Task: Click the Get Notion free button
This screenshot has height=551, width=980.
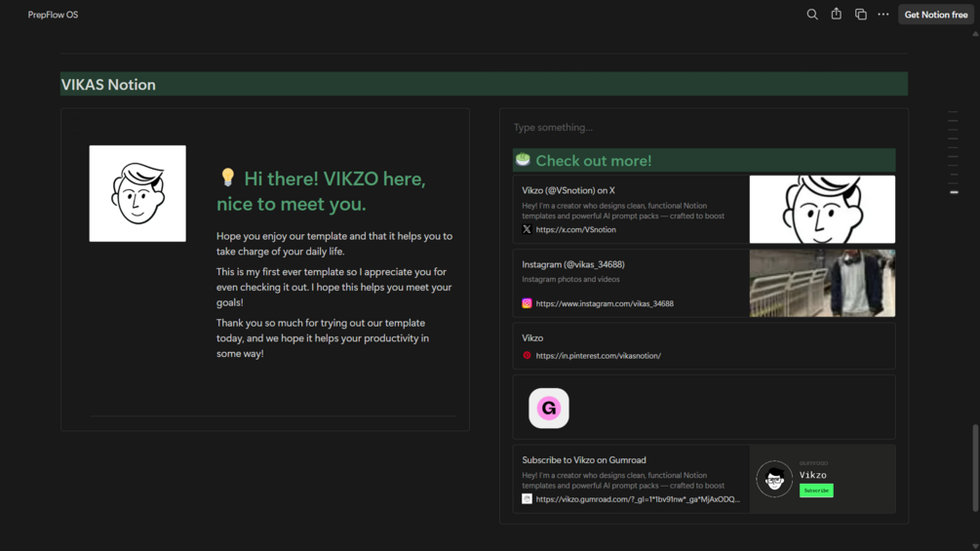Action: (935, 15)
